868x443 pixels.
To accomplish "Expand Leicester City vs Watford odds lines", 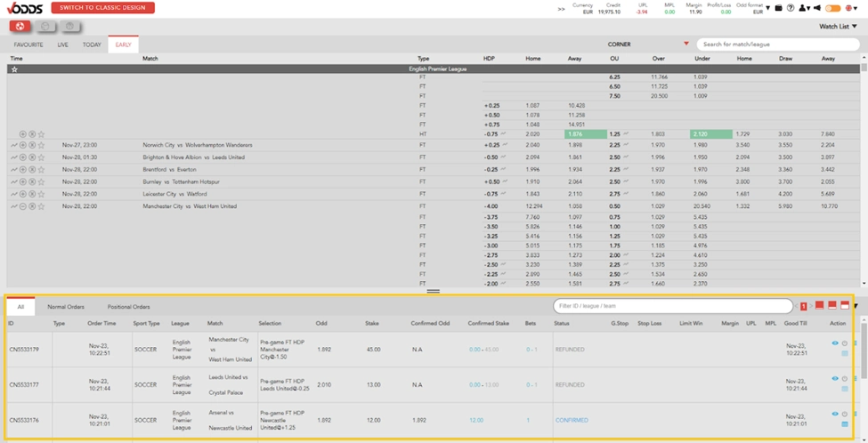I will click(x=22, y=194).
